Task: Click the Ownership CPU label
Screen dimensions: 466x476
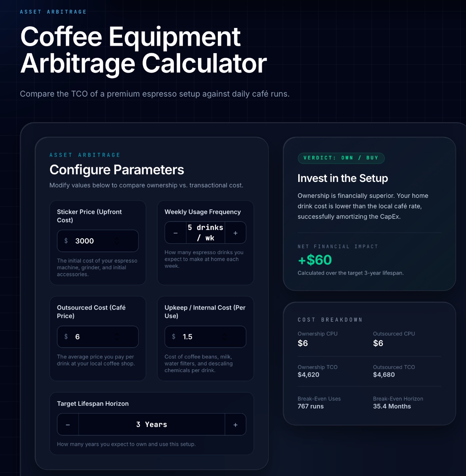Action: (x=318, y=334)
